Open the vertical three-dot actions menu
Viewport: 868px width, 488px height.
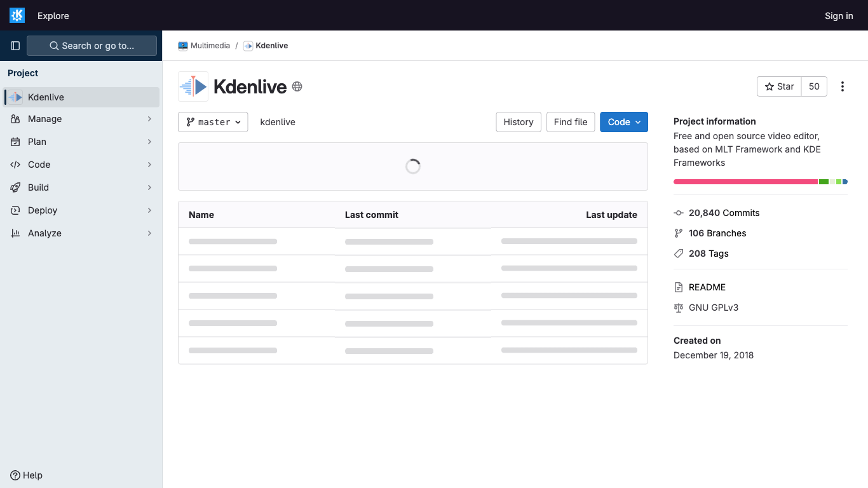(x=843, y=86)
